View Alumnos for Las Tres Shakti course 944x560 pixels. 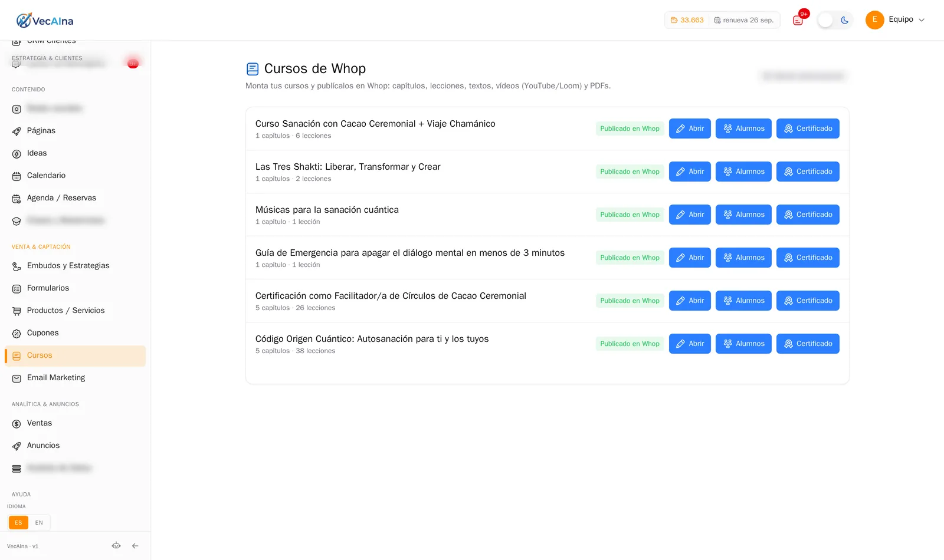[x=743, y=172]
